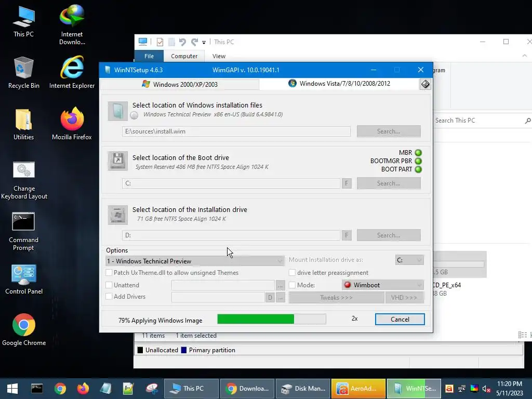
Task: Click the BOOT PART green status indicator
Action: pos(418,169)
